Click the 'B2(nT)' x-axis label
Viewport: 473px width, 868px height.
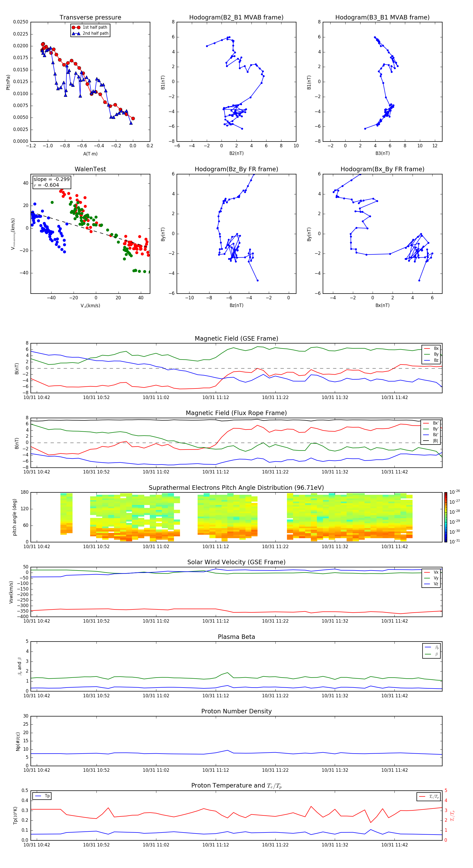click(x=236, y=153)
